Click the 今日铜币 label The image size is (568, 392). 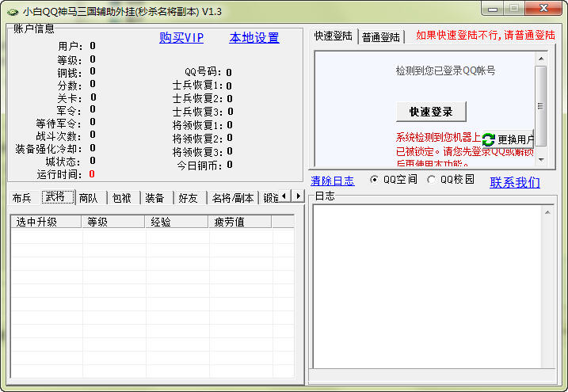tap(199, 166)
